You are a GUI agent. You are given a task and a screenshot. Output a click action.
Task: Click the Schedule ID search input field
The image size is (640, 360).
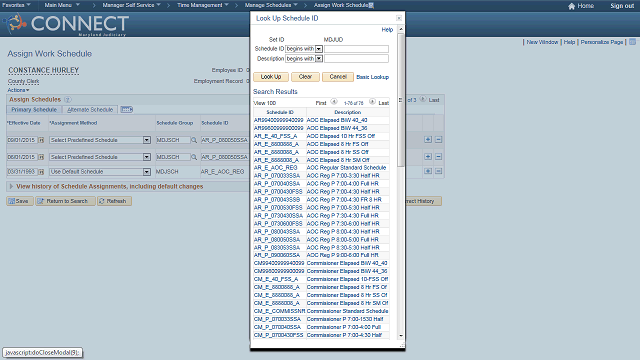[356, 49]
